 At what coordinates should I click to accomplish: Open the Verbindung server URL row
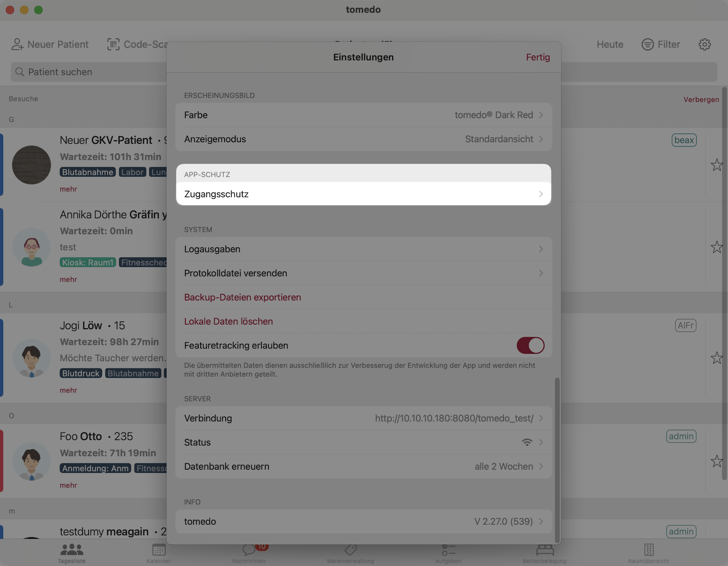pos(364,418)
